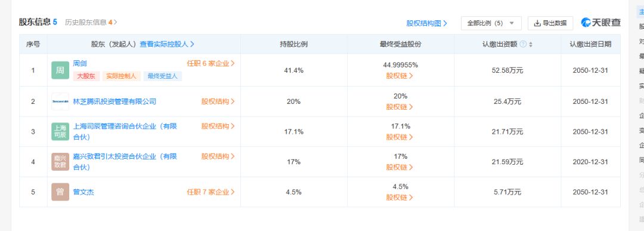This screenshot has height=231, width=644.
Task: Expand 任职 6 家企业 for 周剑
Action: point(210,64)
